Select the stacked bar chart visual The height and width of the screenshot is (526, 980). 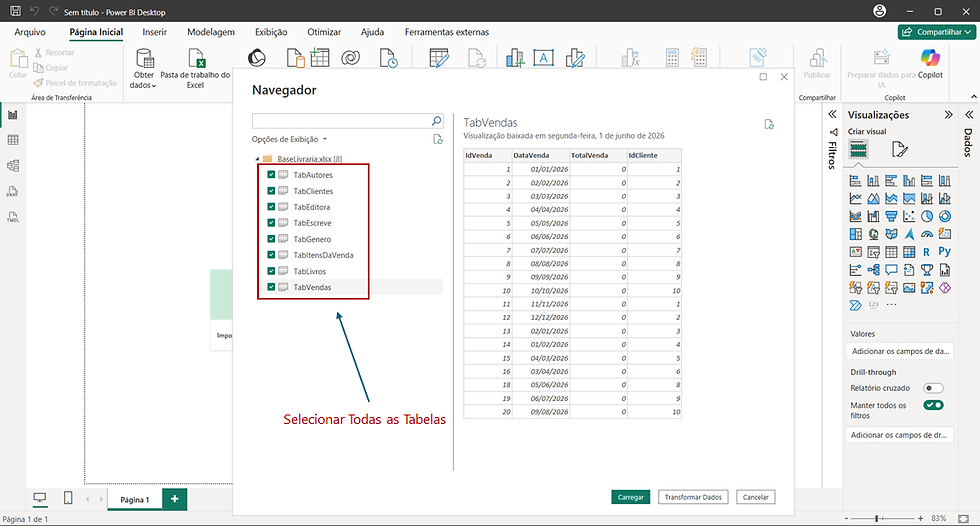[x=856, y=181]
